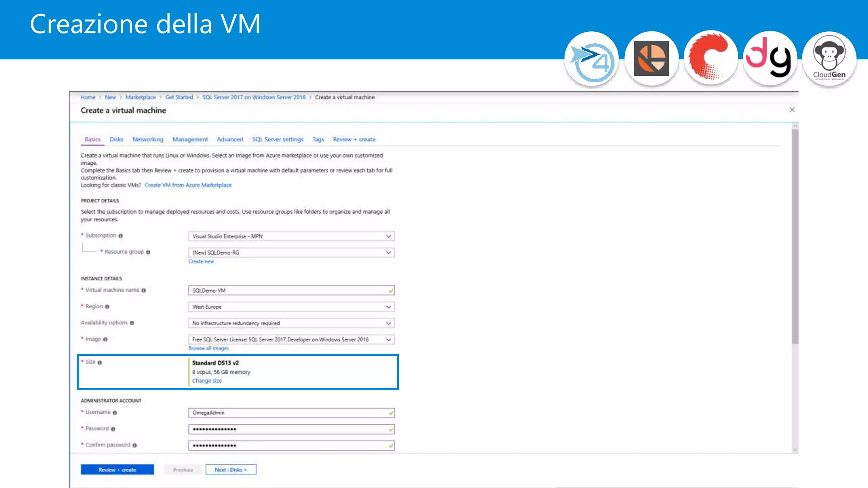This screenshot has width=868, height=488.
Task: Click the orange pie chart logo
Action: click(x=651, y=58)
